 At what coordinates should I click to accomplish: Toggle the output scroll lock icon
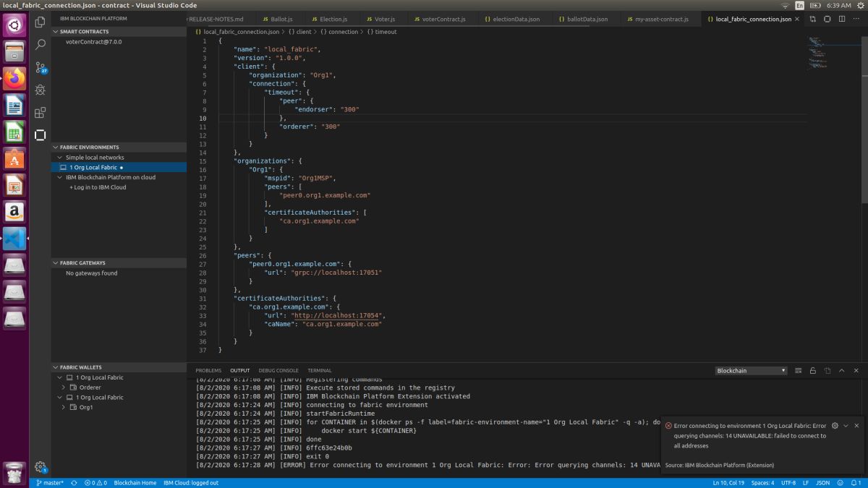point(813,370)
